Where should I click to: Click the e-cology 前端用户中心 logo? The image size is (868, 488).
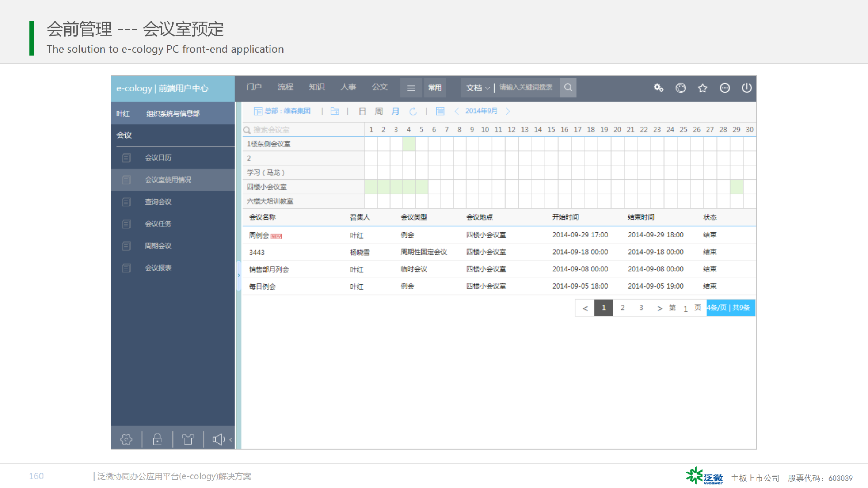162,88
